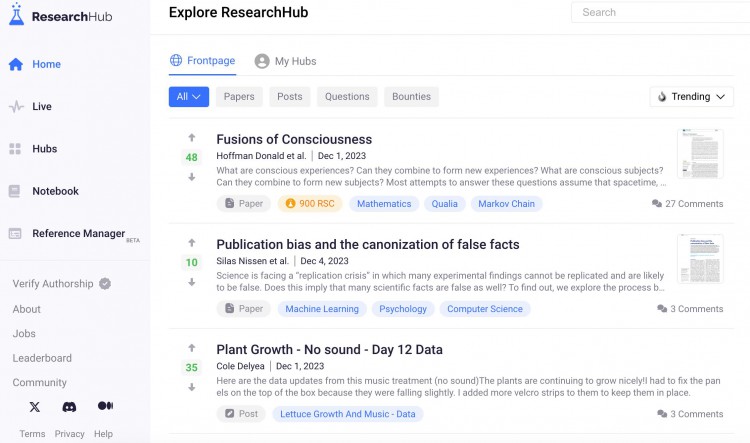The image size is (750, 443).
Task: Filter feed by Bounties
Action: (411, 97)
